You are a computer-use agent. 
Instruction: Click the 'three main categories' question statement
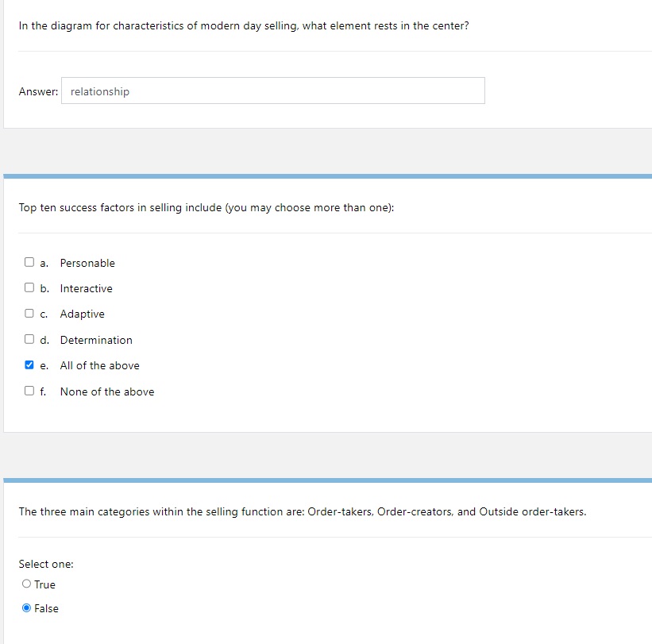(303, 512)
